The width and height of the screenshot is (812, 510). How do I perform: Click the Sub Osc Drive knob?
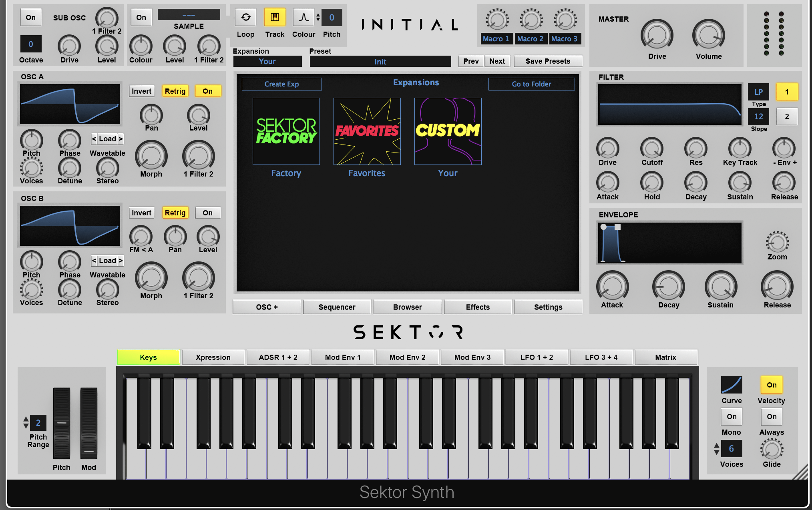[69, 46]
